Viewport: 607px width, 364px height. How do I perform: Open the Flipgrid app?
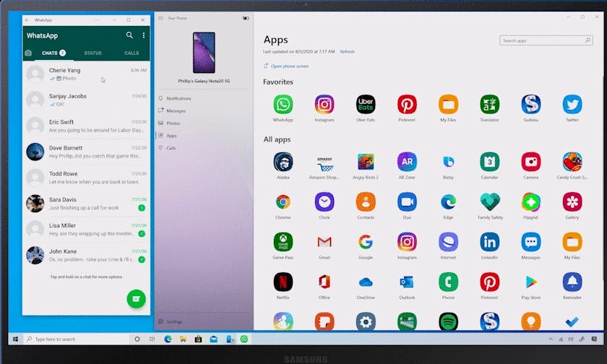[530, 202]
